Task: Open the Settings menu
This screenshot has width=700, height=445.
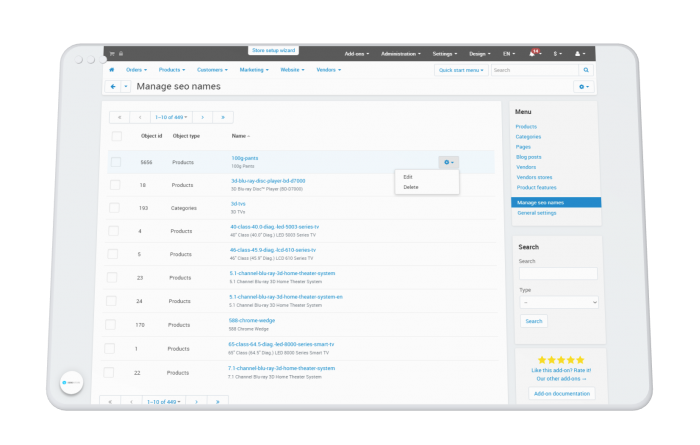Action: (445, 54)
